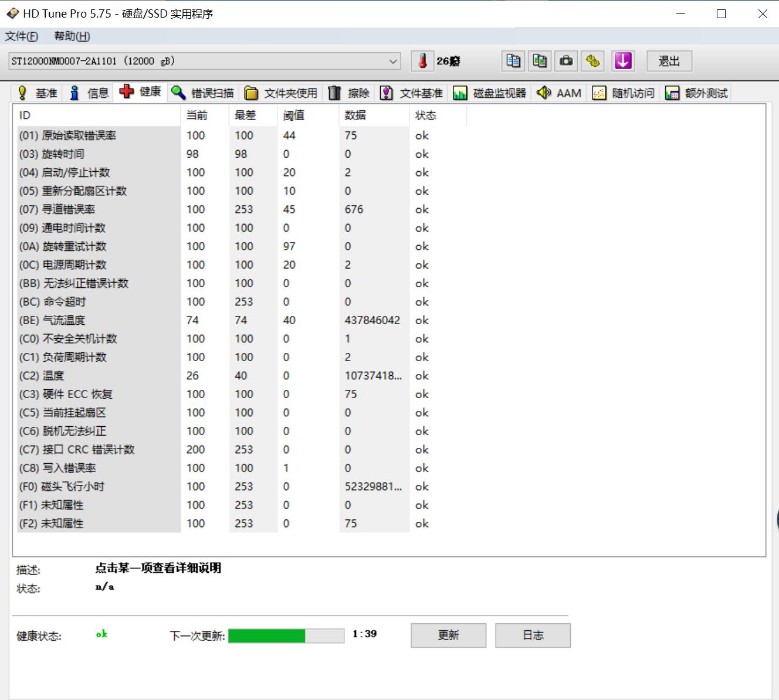Open the 额外测试 extra tests tab
This screenshot has width=779, height=700.
696,93
